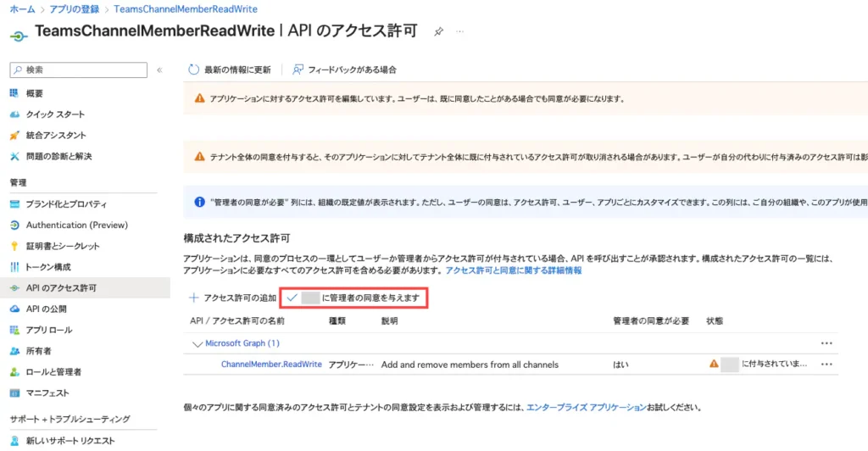The width and height of the screenshot is (868, 451).
Task: Click the アプリの登録 breadcrumb
Action: tap(75, 9)
